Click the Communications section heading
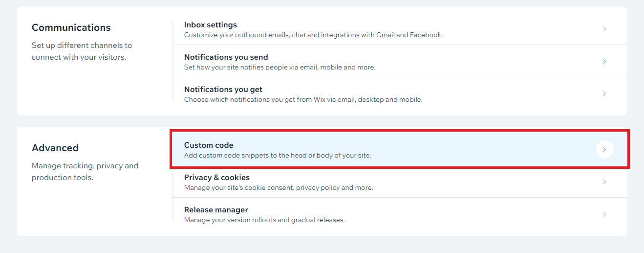The width and height of the screenshot is (644, 253). click(71, 27)
